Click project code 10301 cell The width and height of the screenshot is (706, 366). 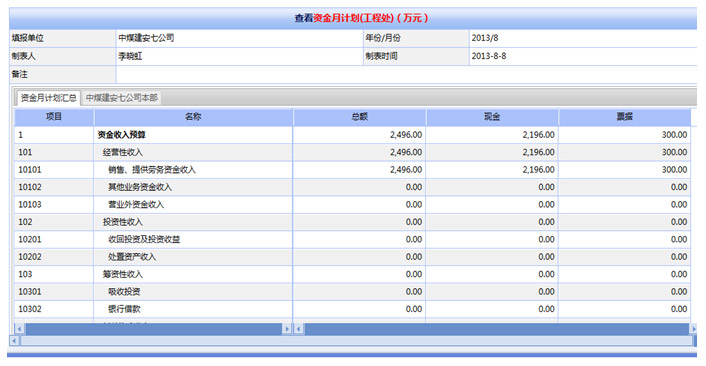point(54,292)
